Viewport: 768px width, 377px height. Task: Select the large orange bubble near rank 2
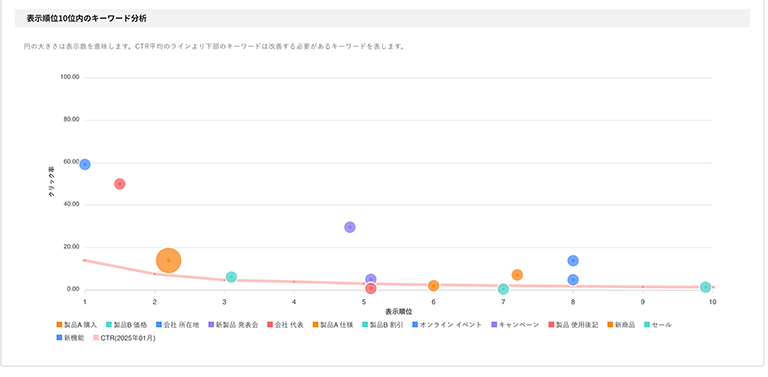click(x=168, y=260)
